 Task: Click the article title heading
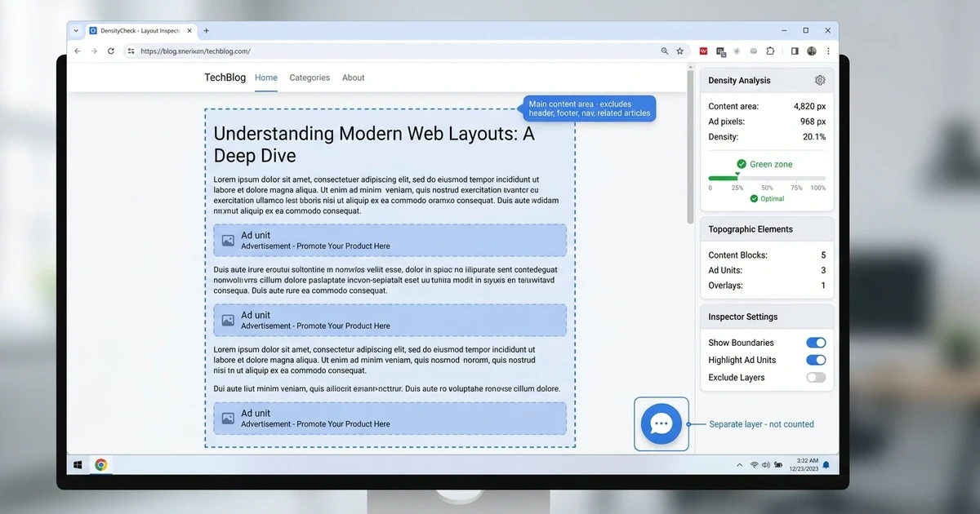(374, 144)
